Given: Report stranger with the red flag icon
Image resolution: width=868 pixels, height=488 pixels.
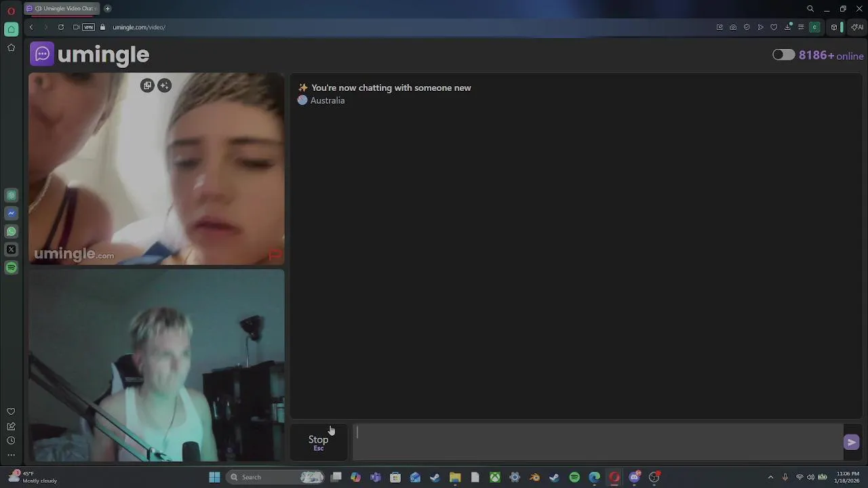Looking at the screenshot, I should click(275, 255).
